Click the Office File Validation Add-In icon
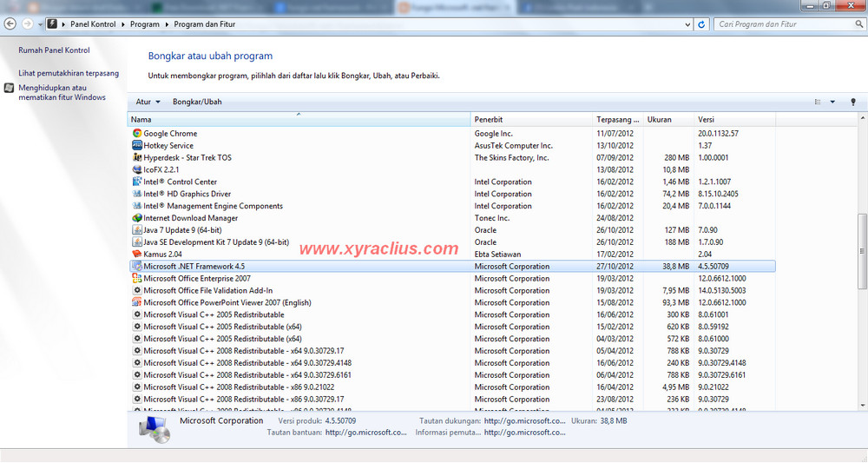 tap(137, 290)
